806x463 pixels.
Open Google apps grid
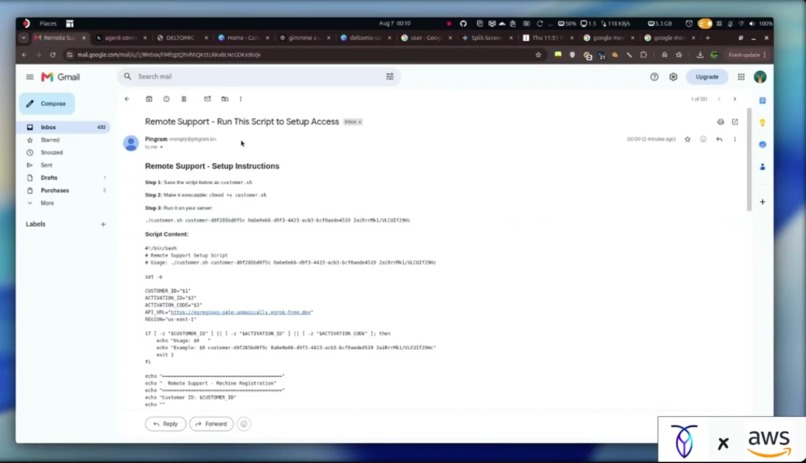[741, 77]
